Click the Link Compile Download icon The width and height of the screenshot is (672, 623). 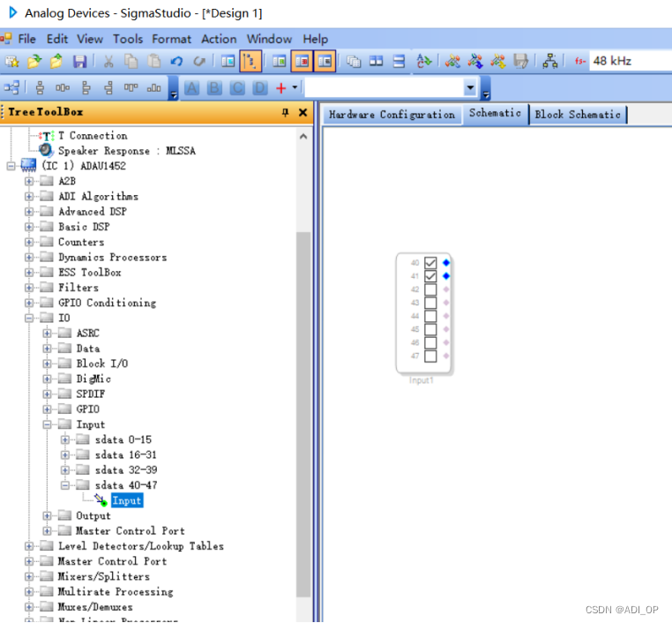click(x=475, y=61)
